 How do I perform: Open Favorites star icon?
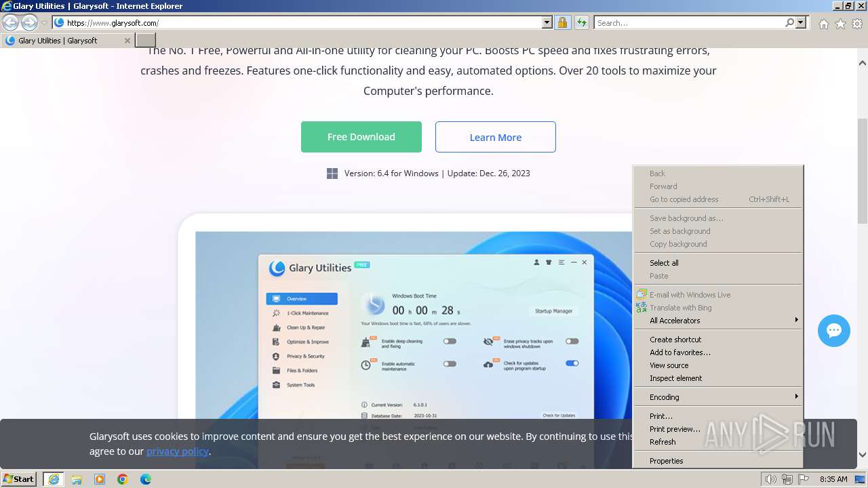(840, 24)
